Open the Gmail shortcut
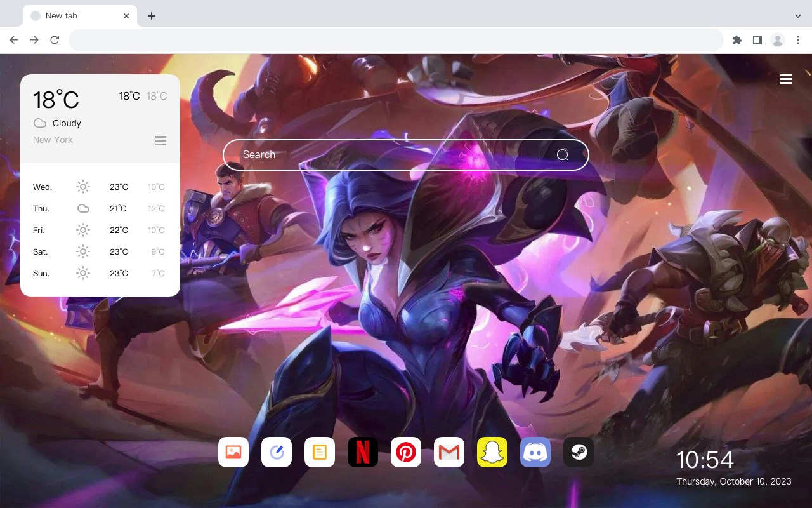 (x=449, y=452)
